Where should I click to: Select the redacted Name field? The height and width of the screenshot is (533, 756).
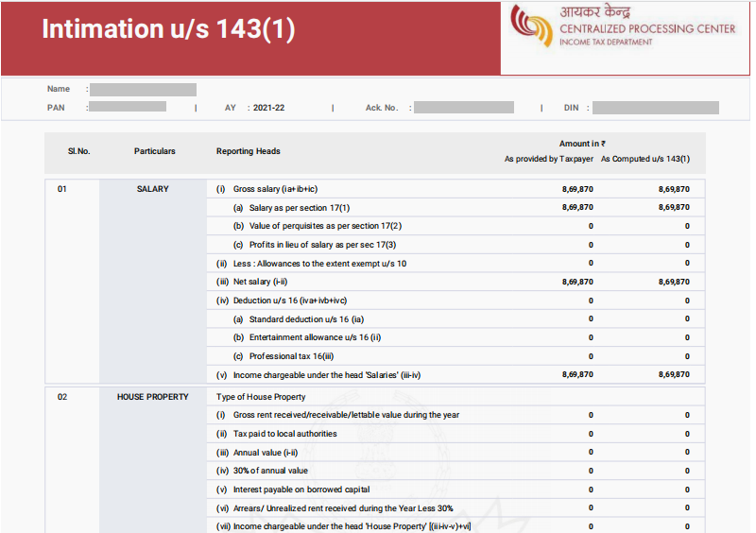[x=143, y=90]
